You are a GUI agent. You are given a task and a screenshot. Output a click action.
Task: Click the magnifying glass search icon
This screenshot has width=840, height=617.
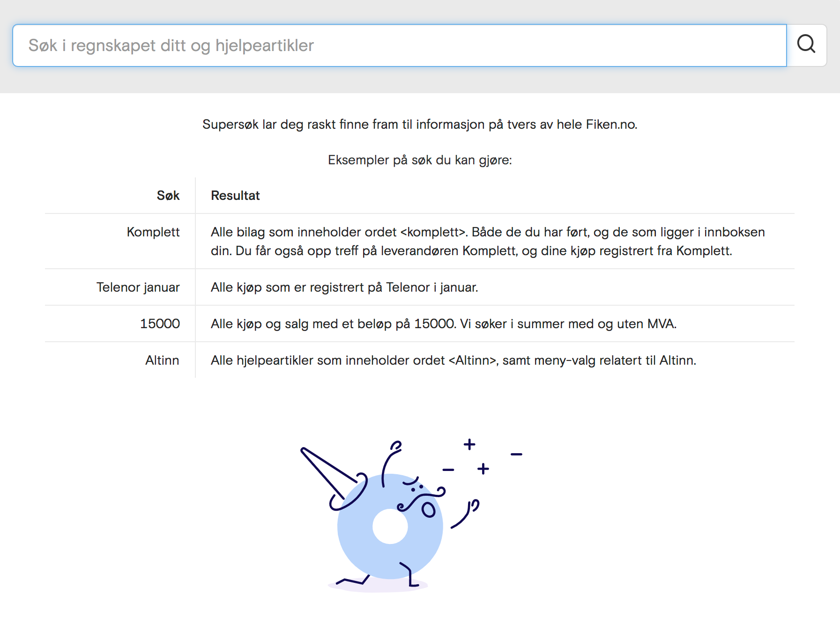pyautogui.click(x=806, y=45)
